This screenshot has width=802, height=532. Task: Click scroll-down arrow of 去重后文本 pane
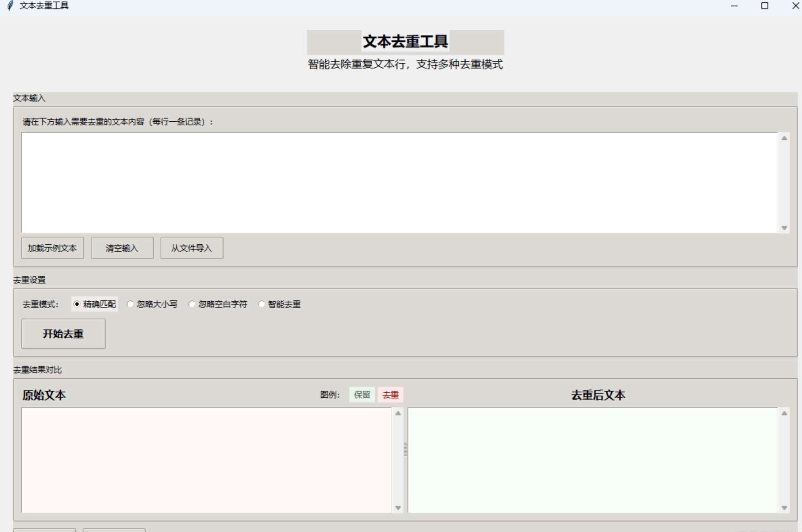pos(784,508)
